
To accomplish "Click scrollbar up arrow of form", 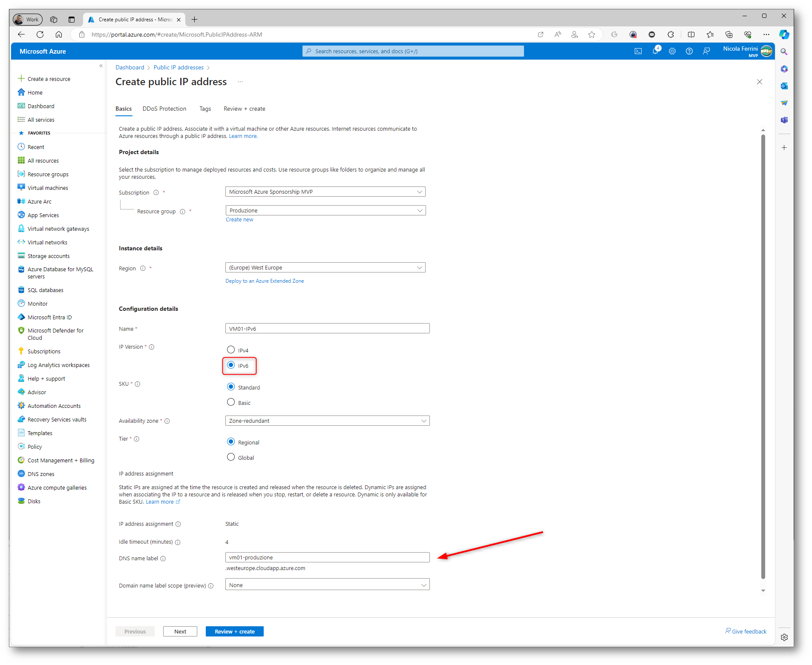I will pyautogui.click(x=763, y=130).
